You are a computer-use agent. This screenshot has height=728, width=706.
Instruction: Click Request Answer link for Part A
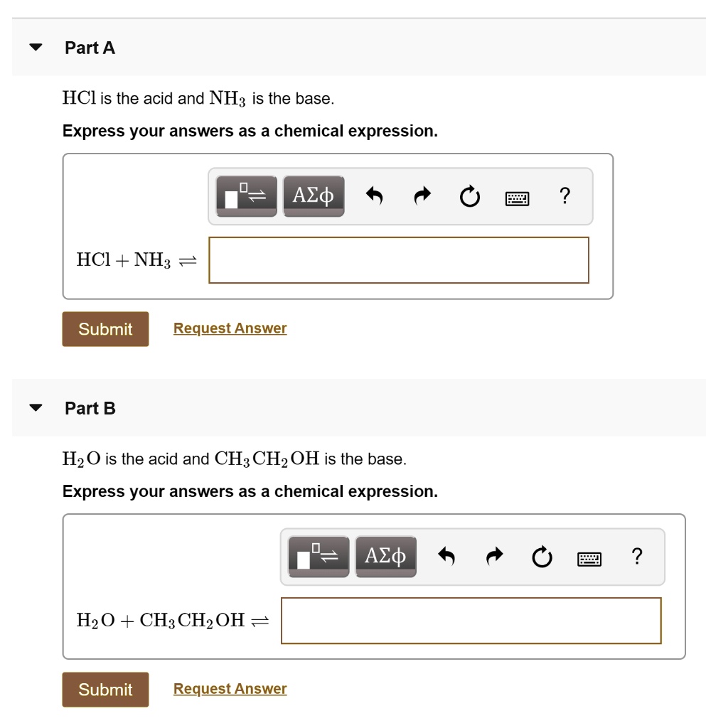point(230,328)
